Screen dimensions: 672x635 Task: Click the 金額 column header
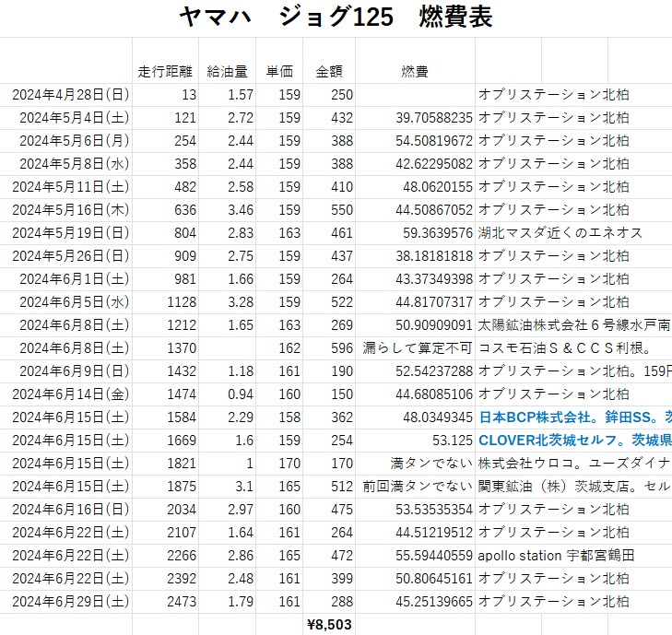pyautogui.click(x=329, y=71)
